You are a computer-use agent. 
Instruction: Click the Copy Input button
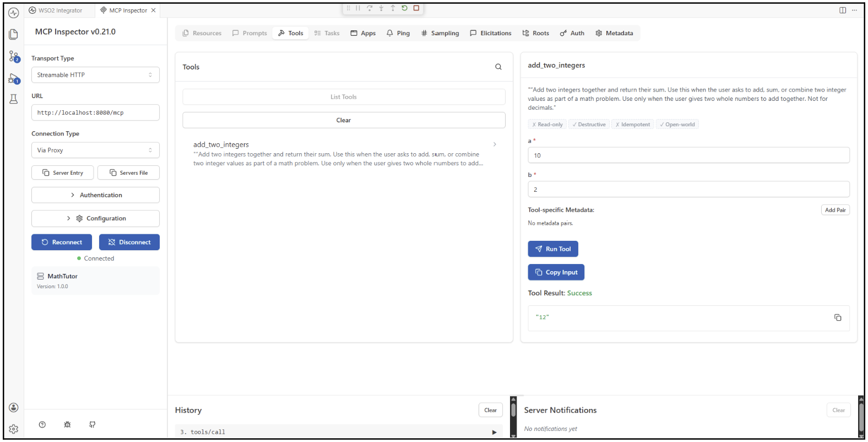(556, 272)
